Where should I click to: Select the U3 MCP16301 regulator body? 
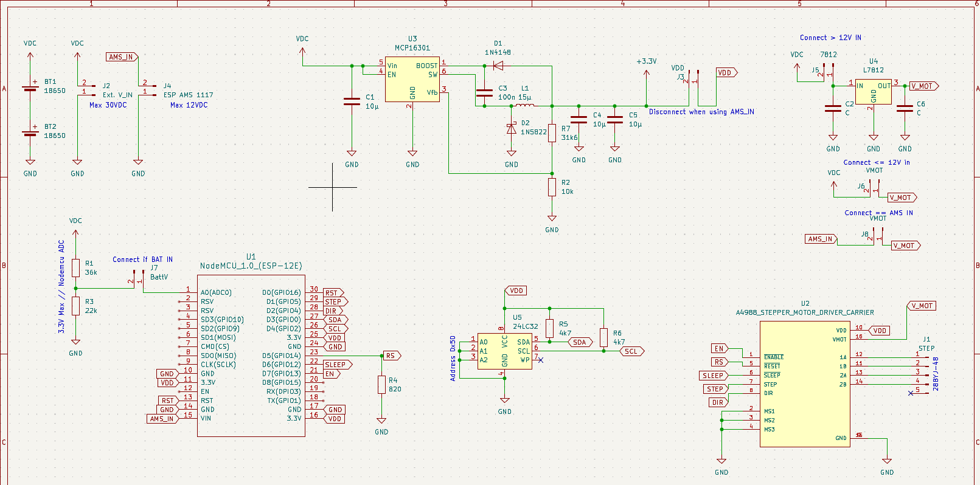[412, 79]
